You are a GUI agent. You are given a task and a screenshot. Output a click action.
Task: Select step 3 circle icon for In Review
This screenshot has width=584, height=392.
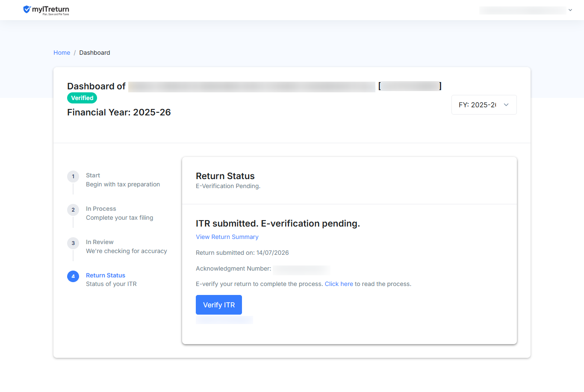[73, 243]
